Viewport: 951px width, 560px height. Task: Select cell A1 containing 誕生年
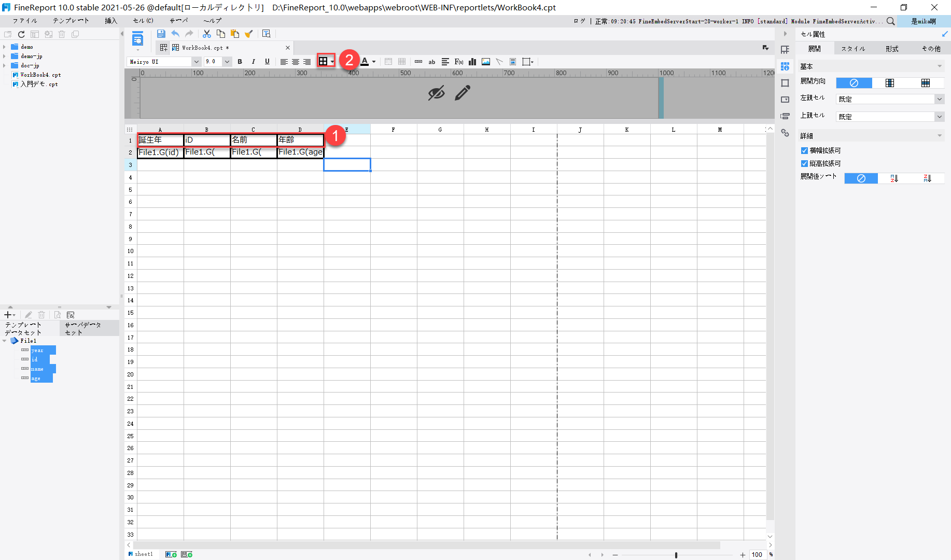pyautogui.click(x=160, y=140)
